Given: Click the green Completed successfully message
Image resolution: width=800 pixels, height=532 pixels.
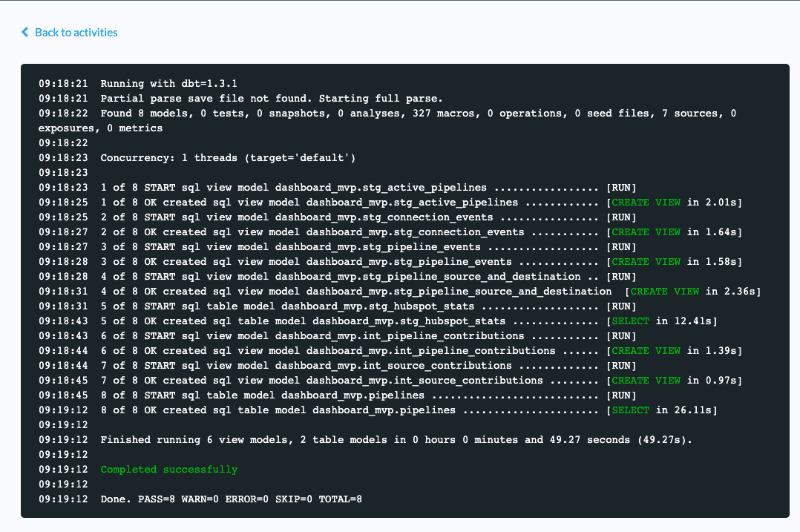Looking at the screenshot, I should [168, 470].
